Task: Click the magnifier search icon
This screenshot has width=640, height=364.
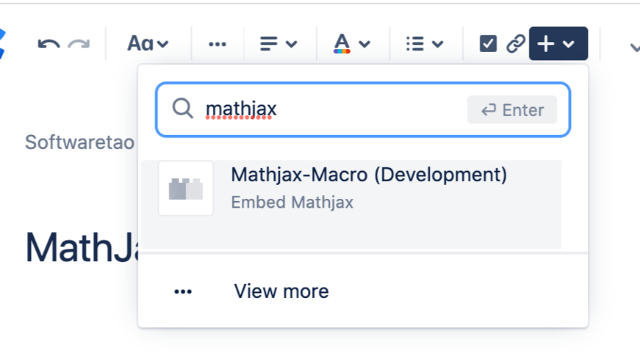Action: coord(182,109)
